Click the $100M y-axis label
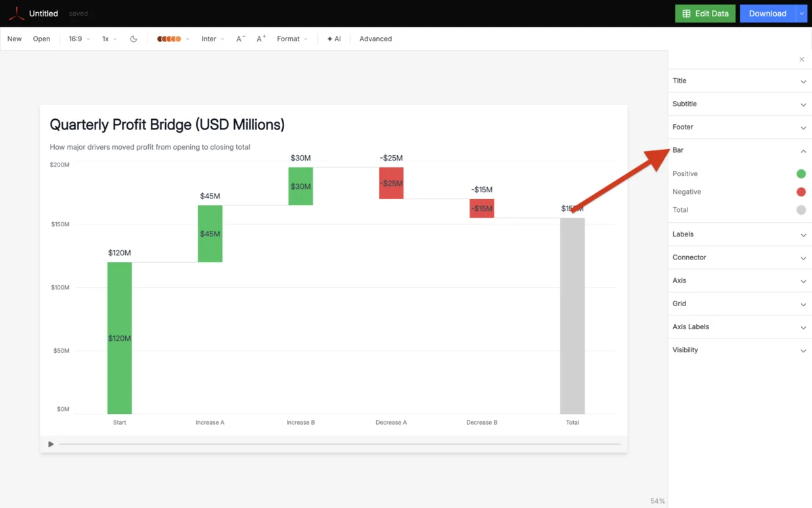This screenshot has height=508, width=812. (60, 287)
